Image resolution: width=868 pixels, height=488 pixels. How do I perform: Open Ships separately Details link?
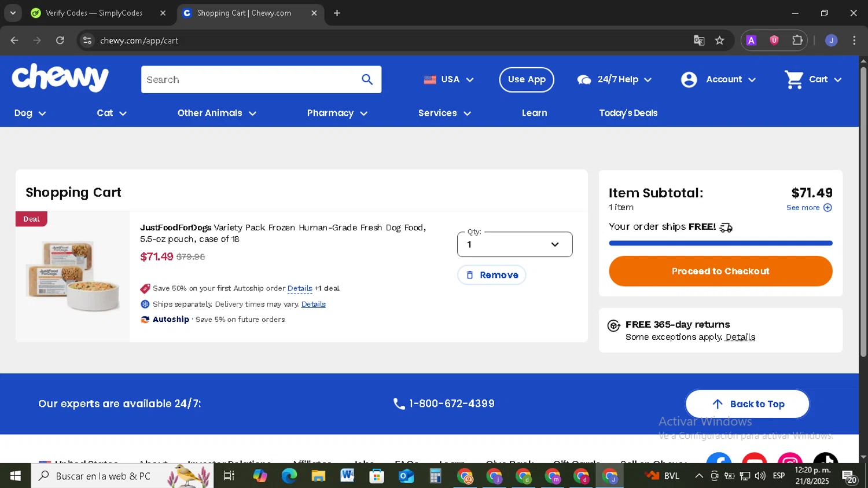click(314, 304)
